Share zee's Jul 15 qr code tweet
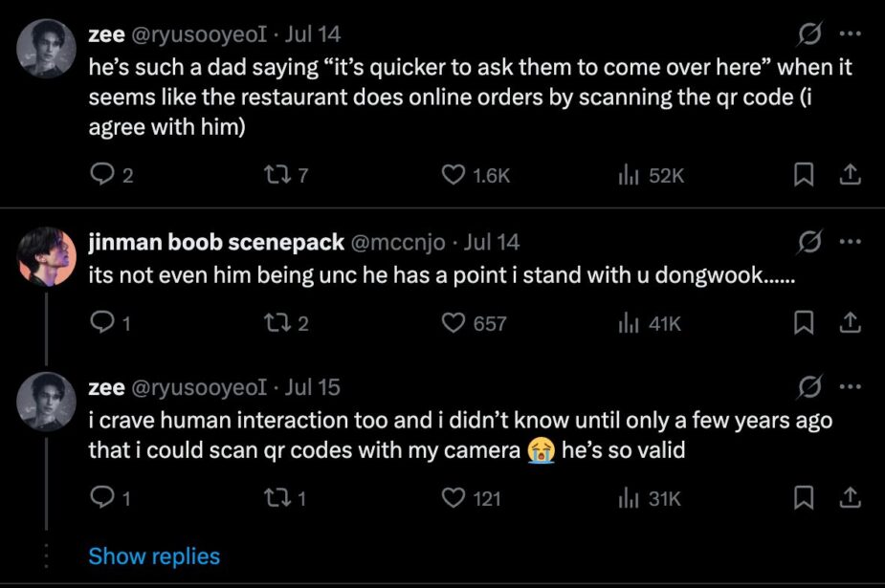The image size is (885, 588). tap(850, 498)
